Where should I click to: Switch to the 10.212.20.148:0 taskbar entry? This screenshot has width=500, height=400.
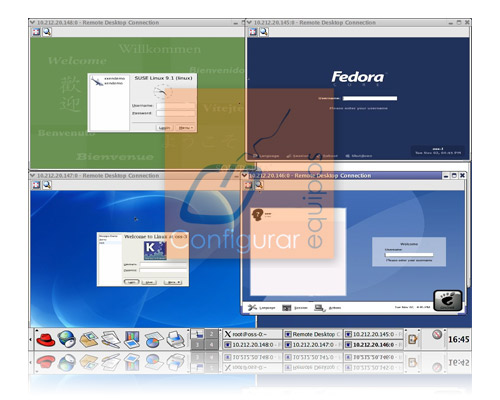pos(252,345)
